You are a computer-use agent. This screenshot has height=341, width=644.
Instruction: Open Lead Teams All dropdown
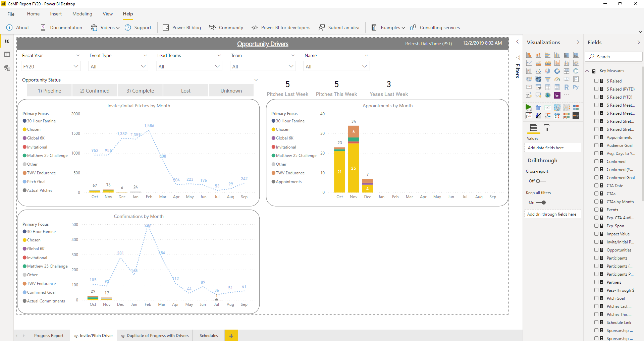click(x=189, y=66)
